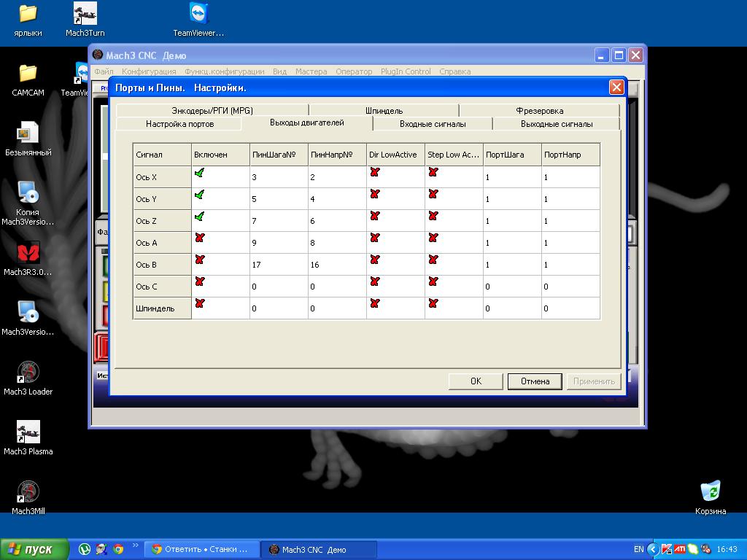The width and height of the screenshot is (747, 560).
Task: Open the Безымянный image file icon
Action: (x=28, y=139)
